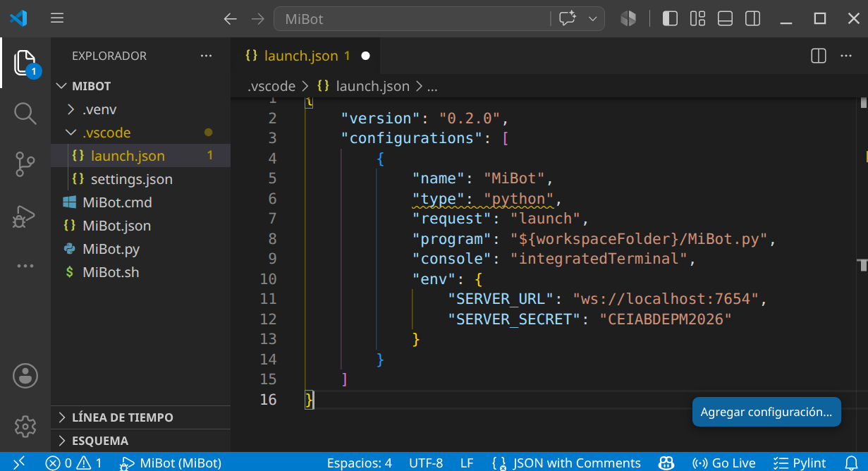Show additional activity bar views

pos(25,267)
